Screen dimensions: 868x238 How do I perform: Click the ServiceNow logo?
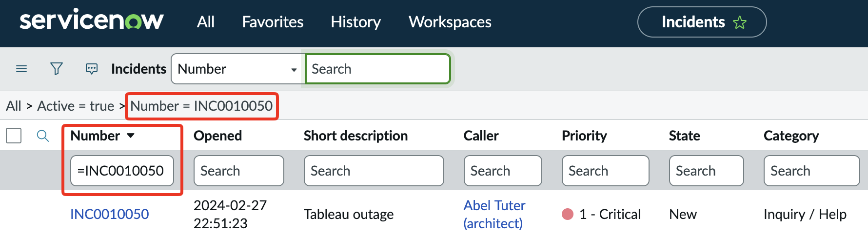pyautogui.click(x=91, y=21)
